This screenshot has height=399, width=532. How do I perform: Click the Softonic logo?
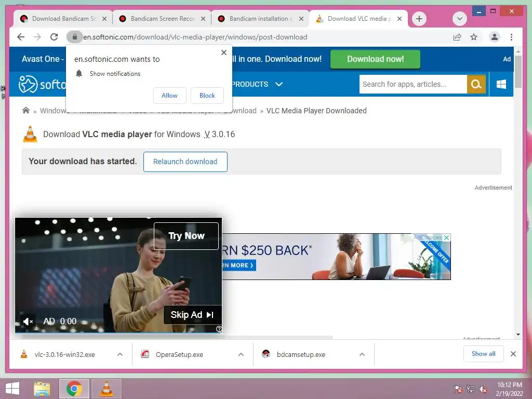42,84
